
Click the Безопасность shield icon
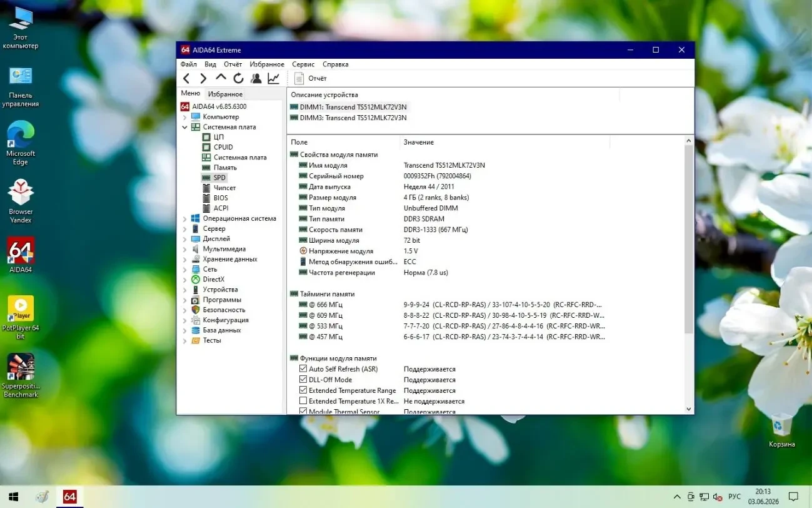point(196,310)
